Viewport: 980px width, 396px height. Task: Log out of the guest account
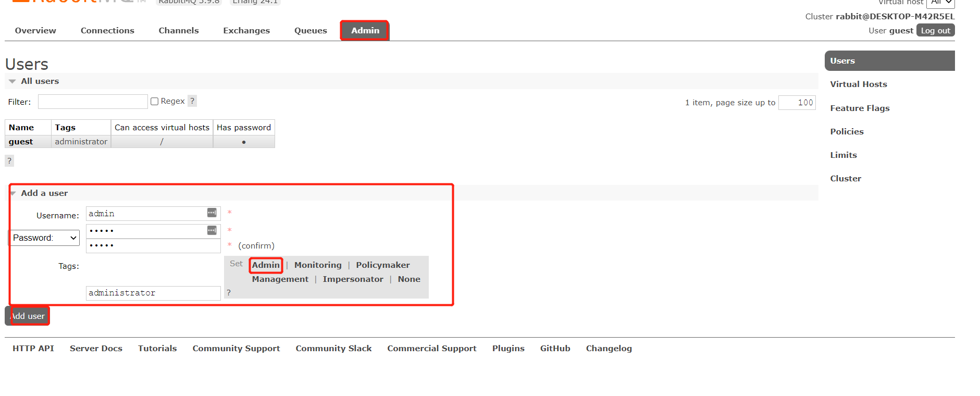[935, 30]
